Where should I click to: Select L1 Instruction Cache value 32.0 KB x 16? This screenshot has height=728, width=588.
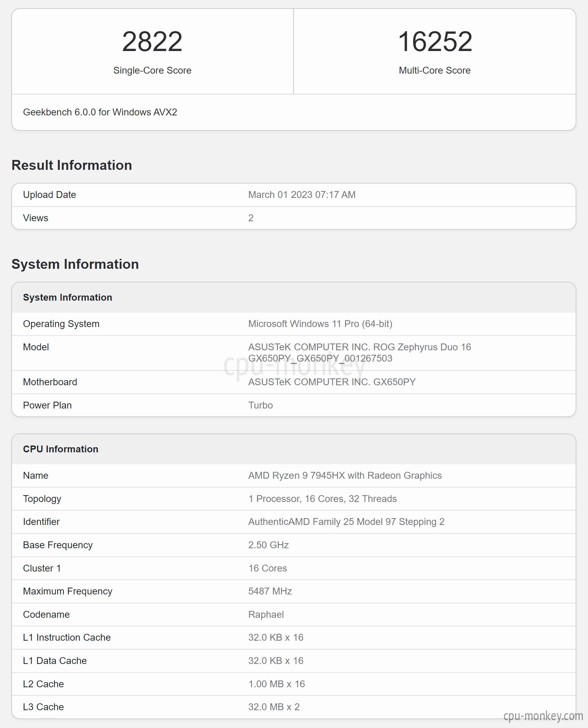pyautogui.click(x=276, y=638)
